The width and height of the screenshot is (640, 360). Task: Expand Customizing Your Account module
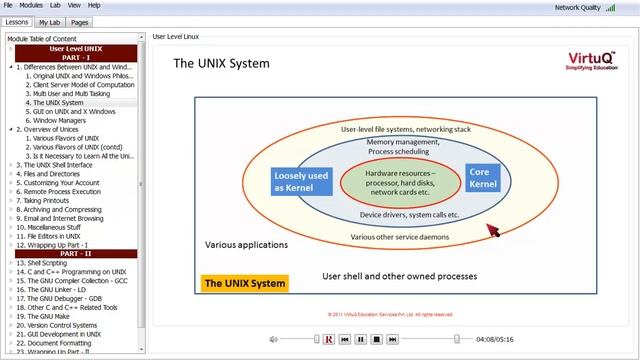11,183
